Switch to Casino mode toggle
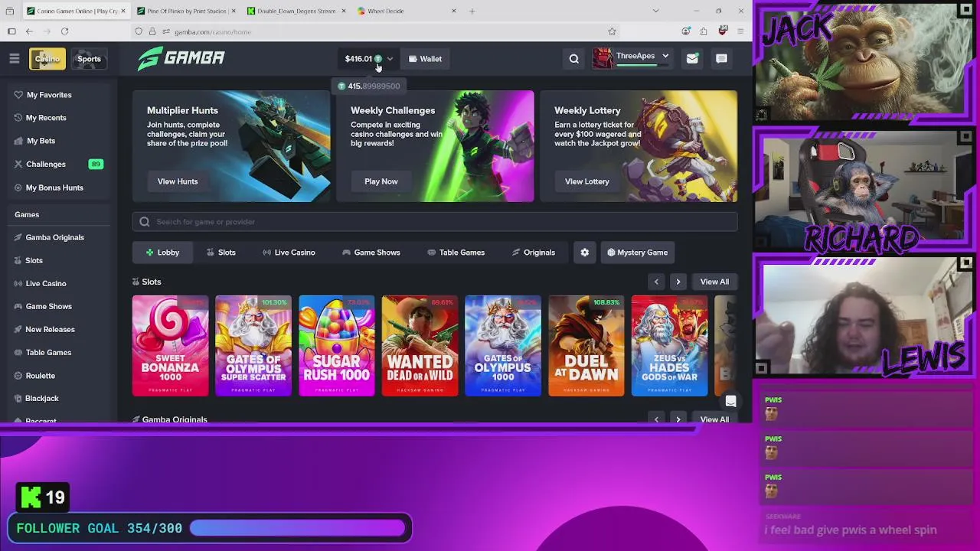Viewport: 980px width, 551px height. (x=47, y=59)
